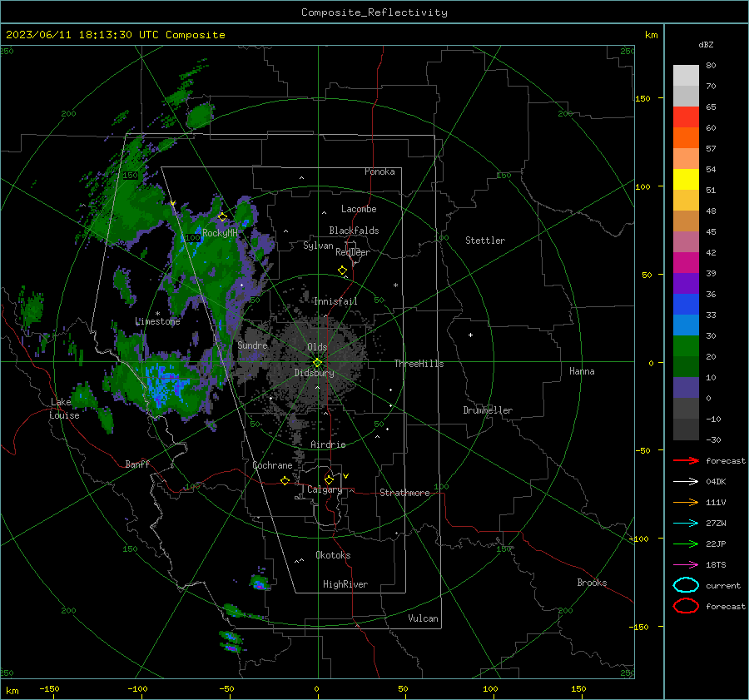Click the Drumheller label
749x700 pixels.
click(x=488, y=410)
